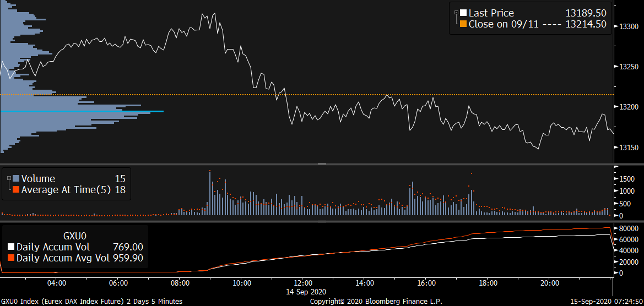Select the 'Daily Accum Avg Vol' legend label
Screen dimensions: 644x306
click(x=62, y=258)
